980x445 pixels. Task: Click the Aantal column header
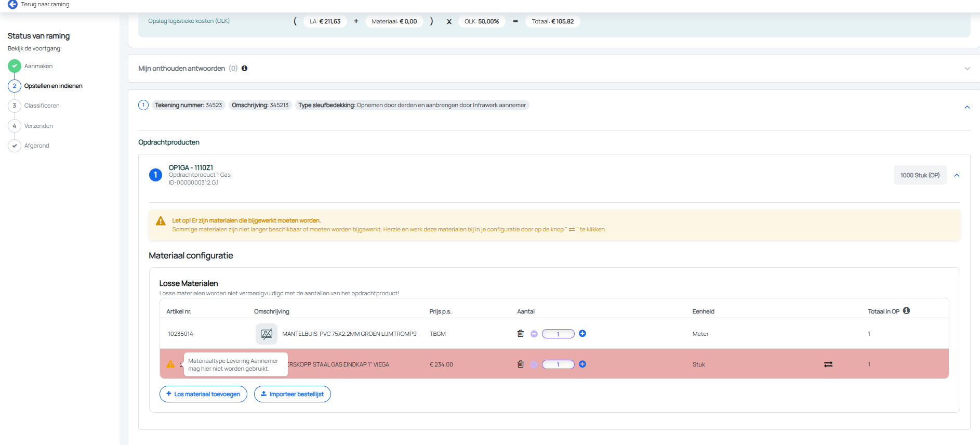point(525,311)
